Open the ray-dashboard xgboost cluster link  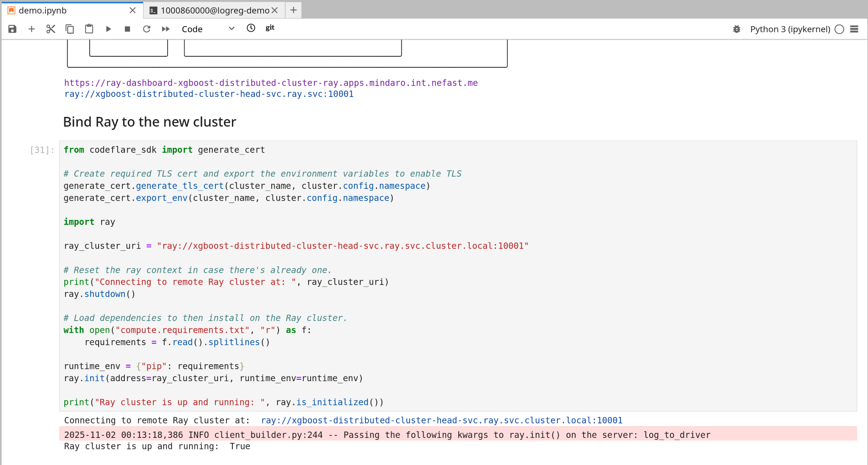271,83
